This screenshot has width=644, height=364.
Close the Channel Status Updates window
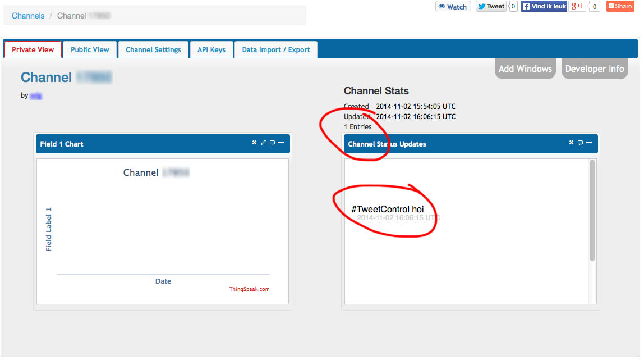coord(571,143)
